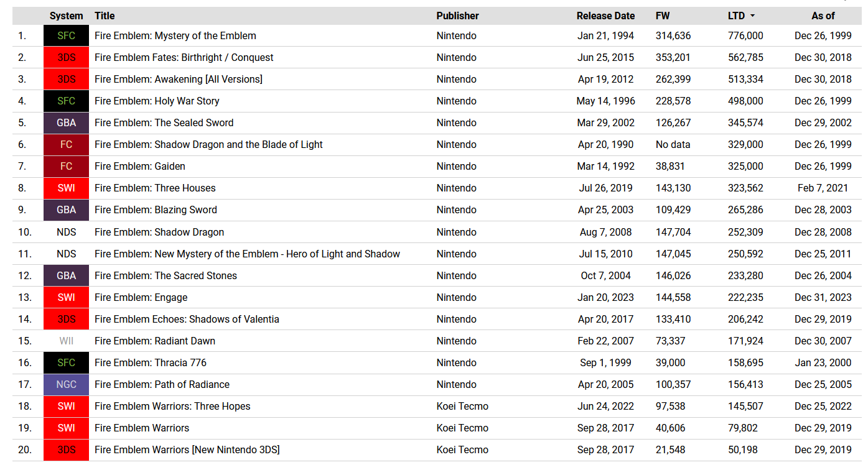Screen dimensions: 868x470
Task: Sort by the Release Date column header
Action: tap(605, 16)
